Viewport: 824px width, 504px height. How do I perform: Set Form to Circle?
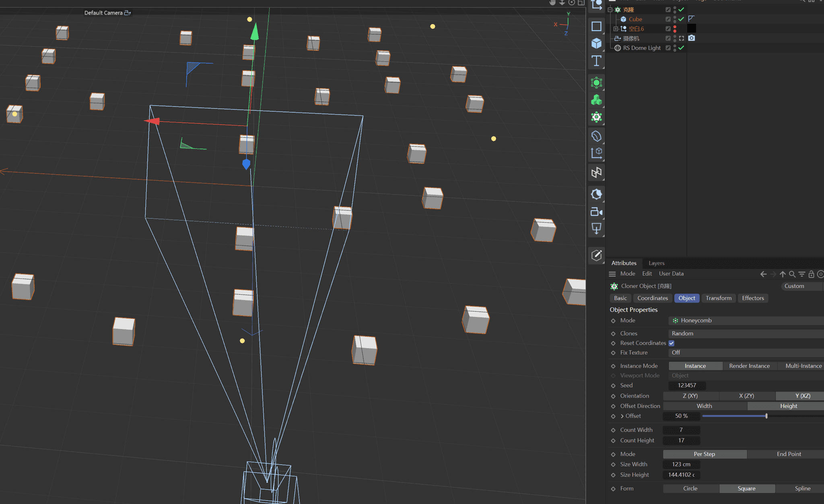[x=690, y=488]
